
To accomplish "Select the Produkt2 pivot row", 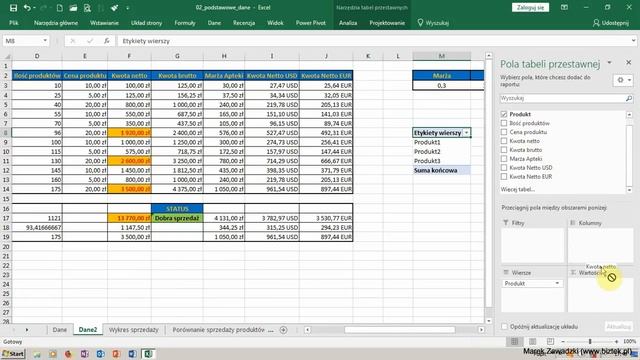I will (441, 151).
